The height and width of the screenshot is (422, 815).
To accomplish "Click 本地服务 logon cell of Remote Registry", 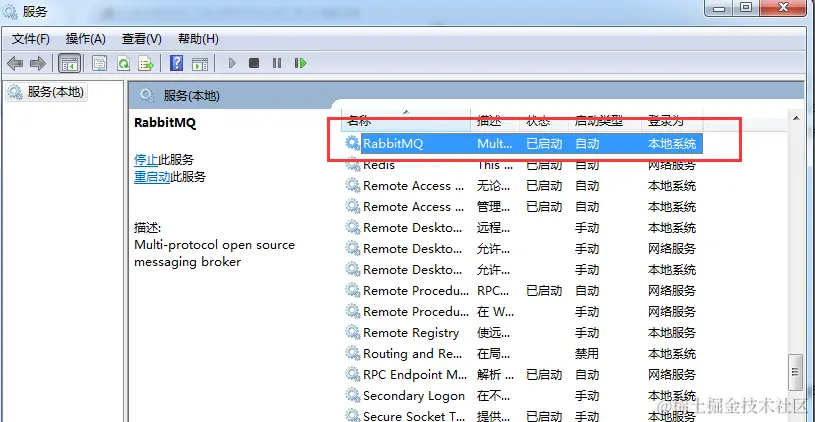I will pos(672,333).
